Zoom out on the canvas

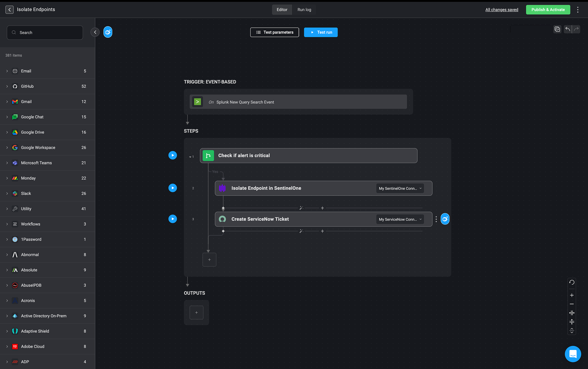572,304
